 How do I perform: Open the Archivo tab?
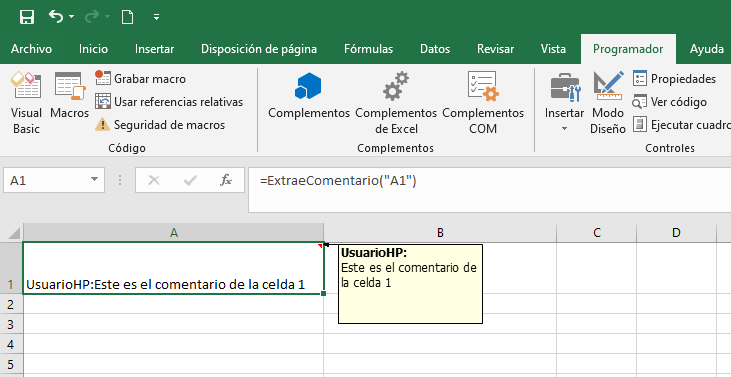31,49
